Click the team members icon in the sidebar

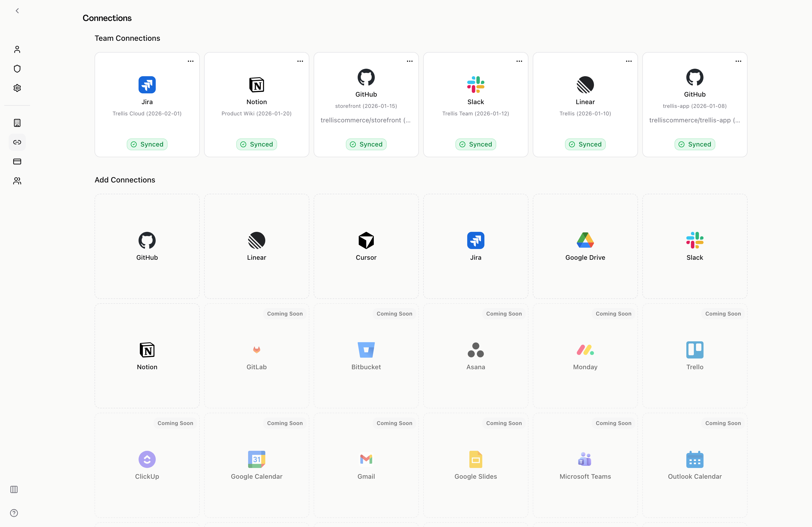(17, 181)
